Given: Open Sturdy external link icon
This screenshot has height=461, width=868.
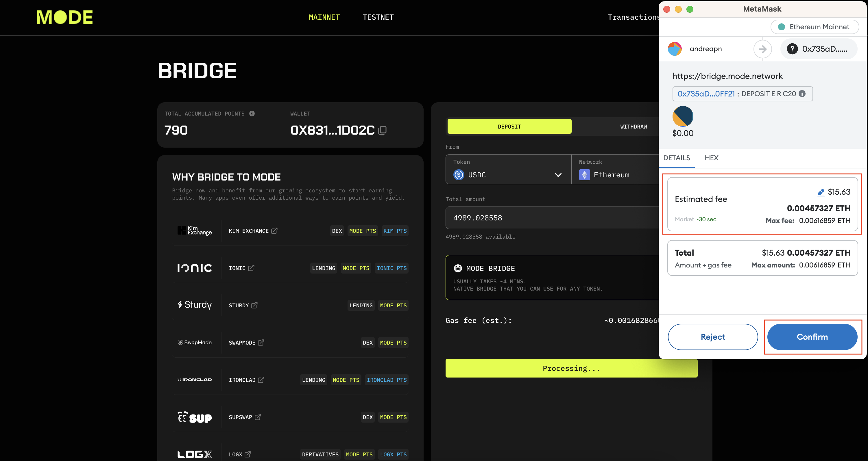Looking at the screenshot, I should coord(254,305).
